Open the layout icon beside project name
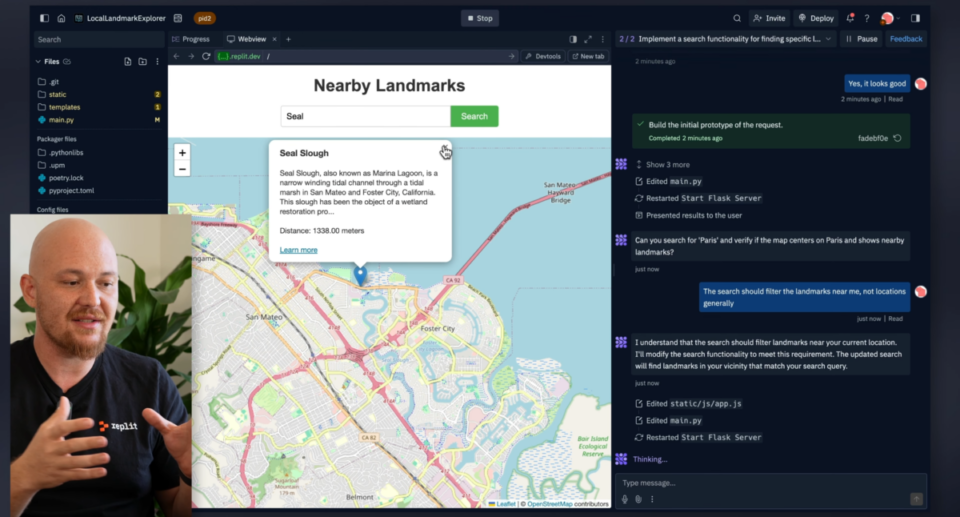Image resolution: width=960 pixels, height=517 pixels. tap(178, 18)
